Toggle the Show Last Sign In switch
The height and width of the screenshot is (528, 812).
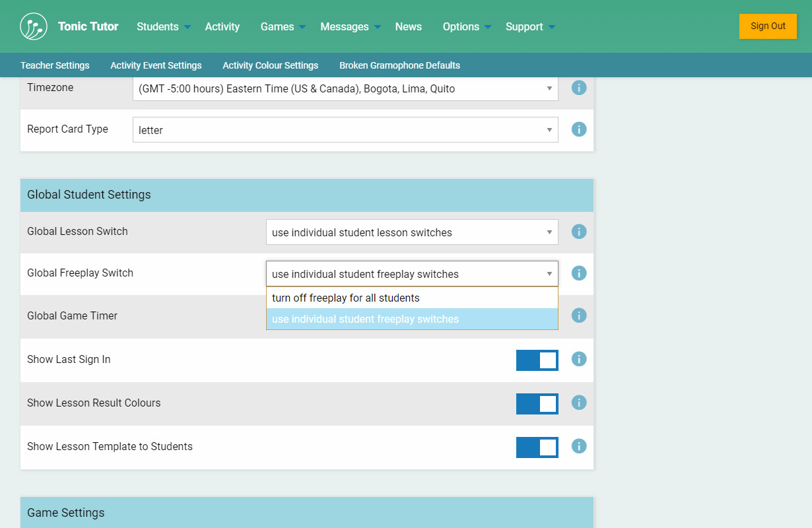click(537, 360)
